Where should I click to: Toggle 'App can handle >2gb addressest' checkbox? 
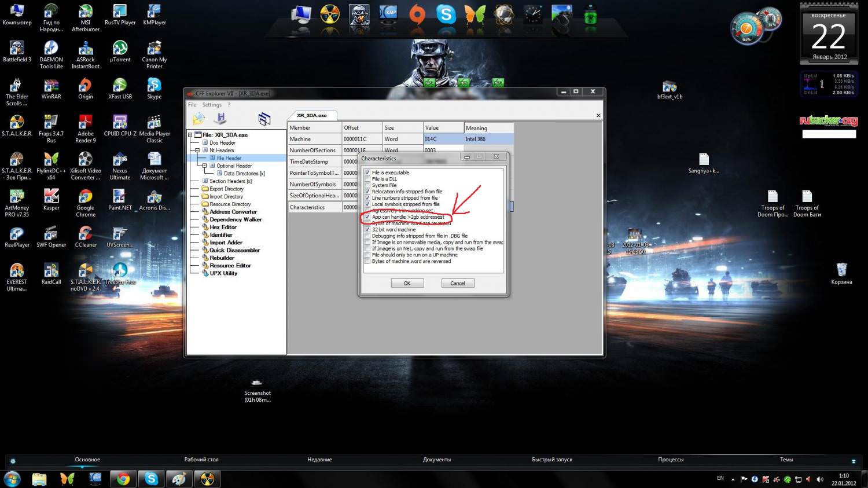click(x=367, y=217)
